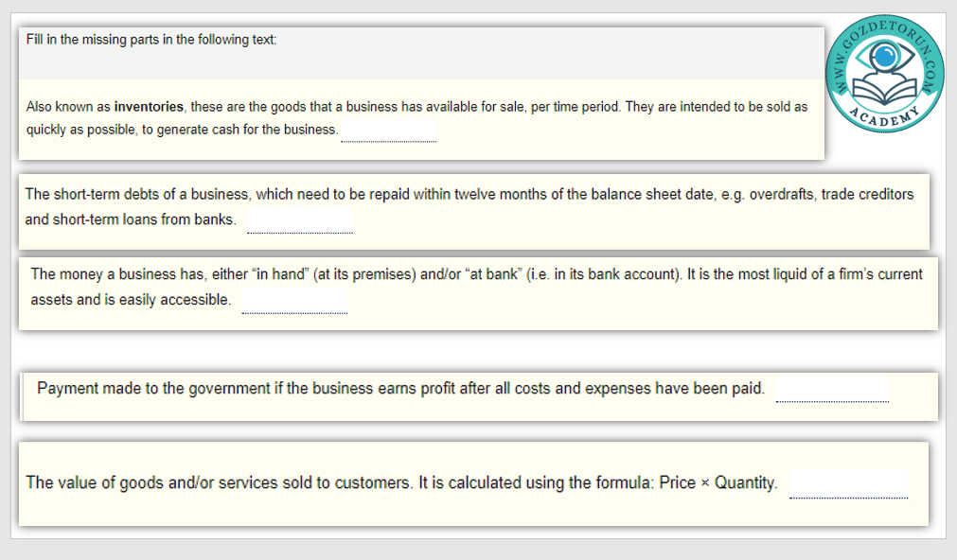This screenshot has width=957, height=560.
Task: Click the blank after the inventories definition
Action: tap(388, 130)
